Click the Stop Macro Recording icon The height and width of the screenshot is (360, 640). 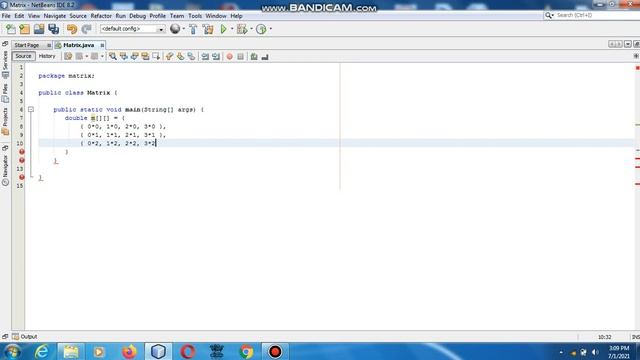[x=240, y=57]
